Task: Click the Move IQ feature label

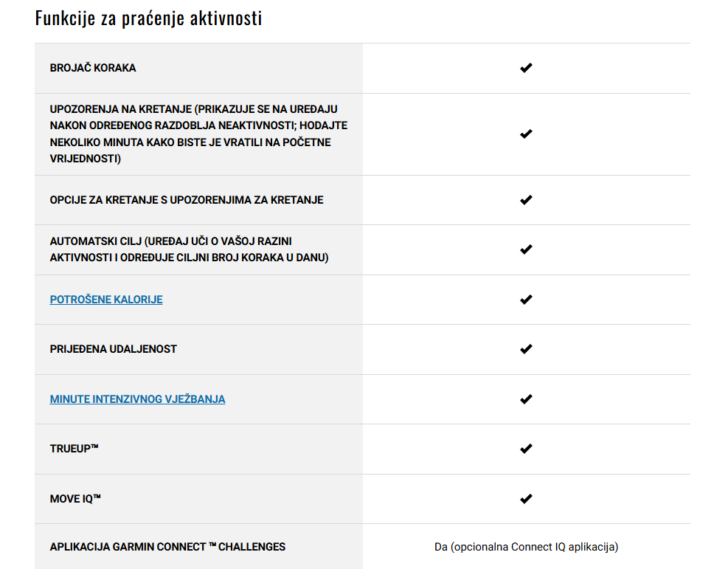Action: coord(75,499)
